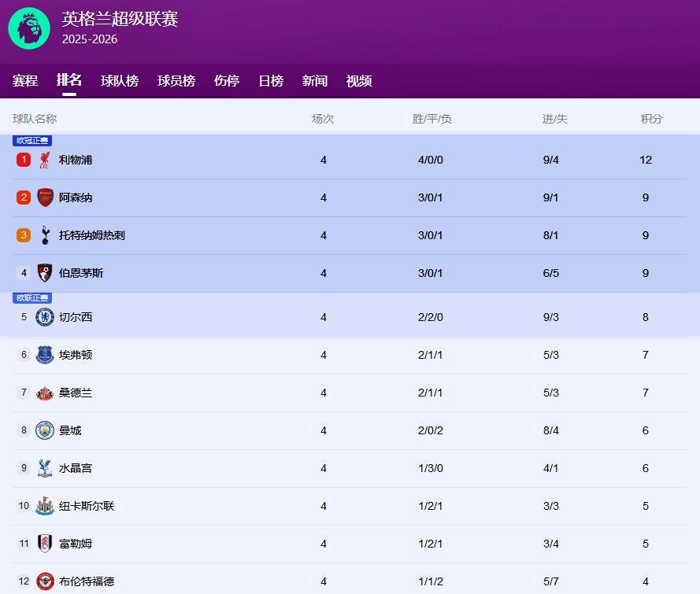Click Newcastle's 3/3 goals value

tap(551, 506)
